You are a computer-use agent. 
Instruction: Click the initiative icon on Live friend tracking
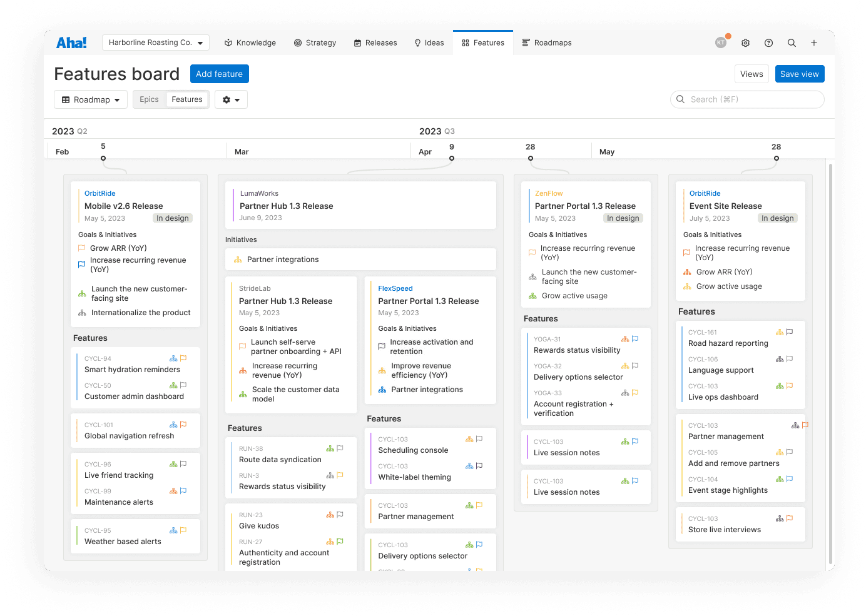coord(173,464)
